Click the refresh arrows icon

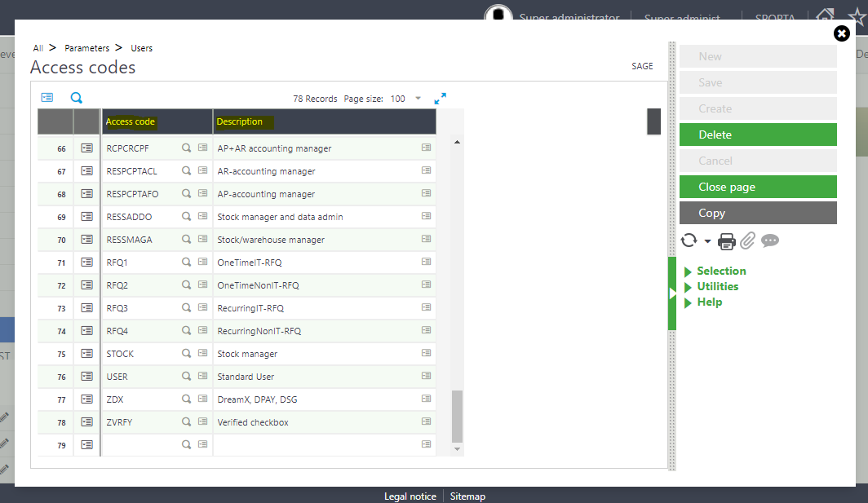(689, 240)
